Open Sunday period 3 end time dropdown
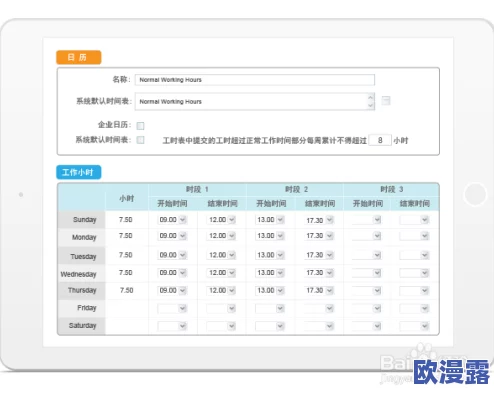 [414, 220]
